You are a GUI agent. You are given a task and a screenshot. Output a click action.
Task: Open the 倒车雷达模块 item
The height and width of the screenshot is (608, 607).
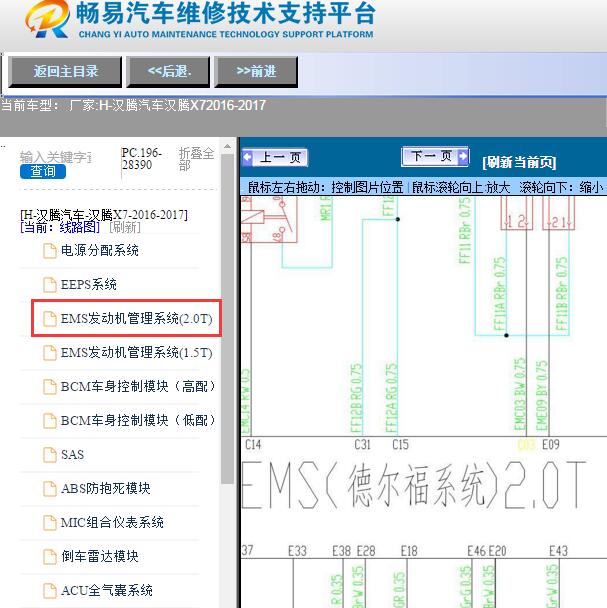click(x=100, y=557)
